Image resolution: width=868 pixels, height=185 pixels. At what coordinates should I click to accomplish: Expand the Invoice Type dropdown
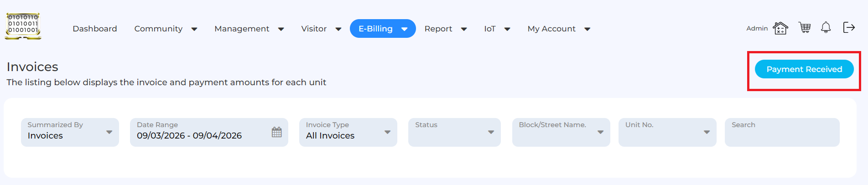pos(348,132)
